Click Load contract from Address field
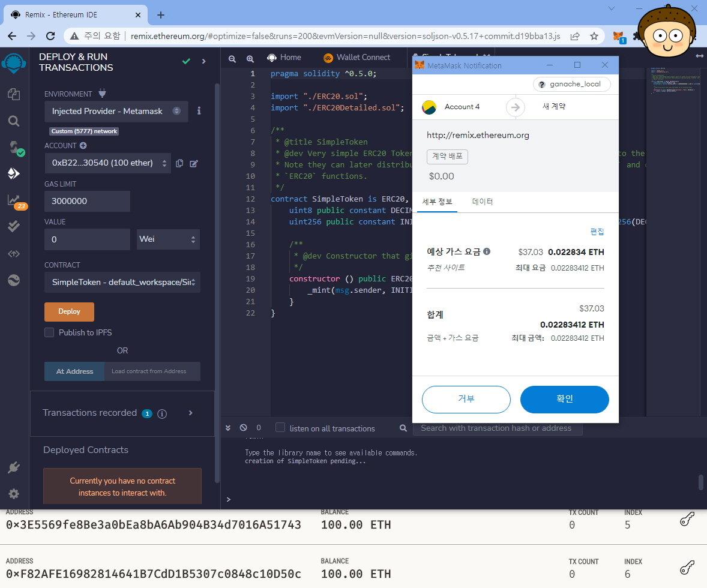This screenshot has height=588, width=707. [152, 371]
